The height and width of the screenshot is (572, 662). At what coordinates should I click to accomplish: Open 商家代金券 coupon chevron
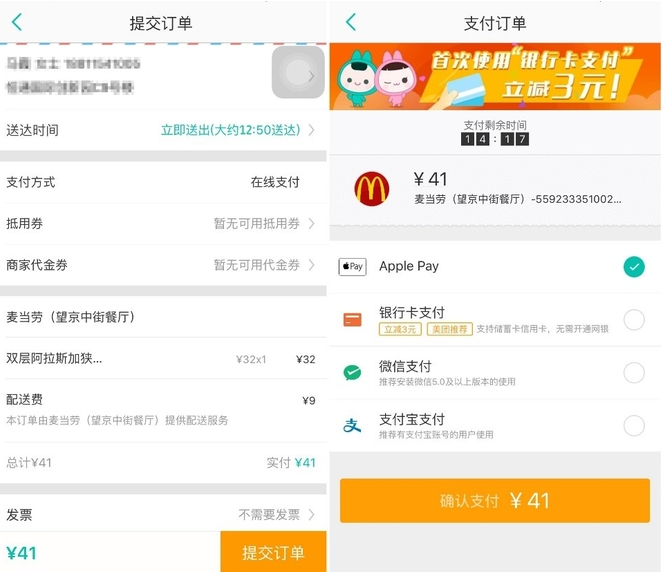(x=312, y=265)
